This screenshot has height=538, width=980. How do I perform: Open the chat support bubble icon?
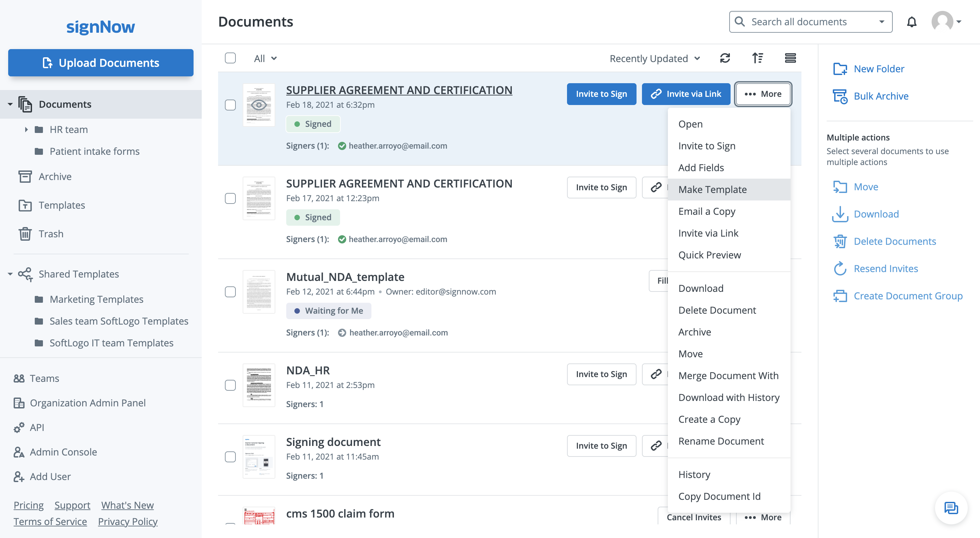point(951,508)
